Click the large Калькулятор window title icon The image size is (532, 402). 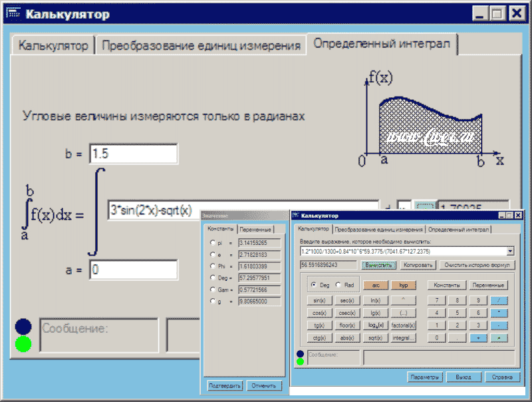[13, 14]
